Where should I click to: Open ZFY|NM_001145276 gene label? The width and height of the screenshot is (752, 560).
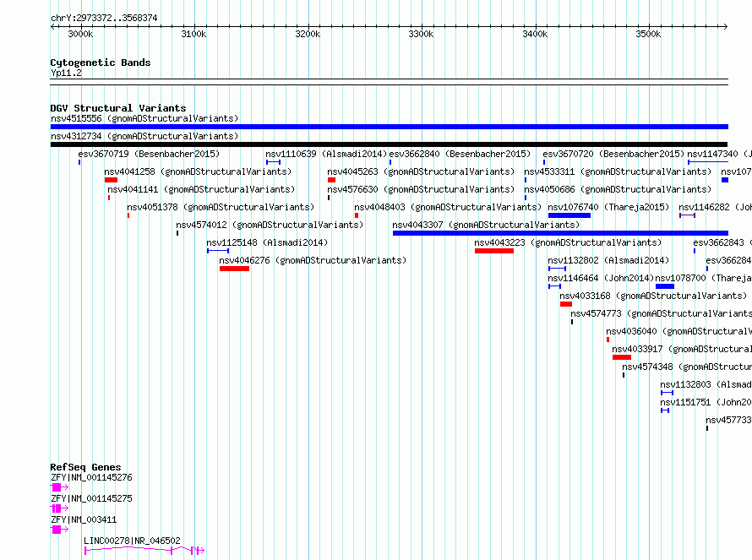tap(91, 477)
